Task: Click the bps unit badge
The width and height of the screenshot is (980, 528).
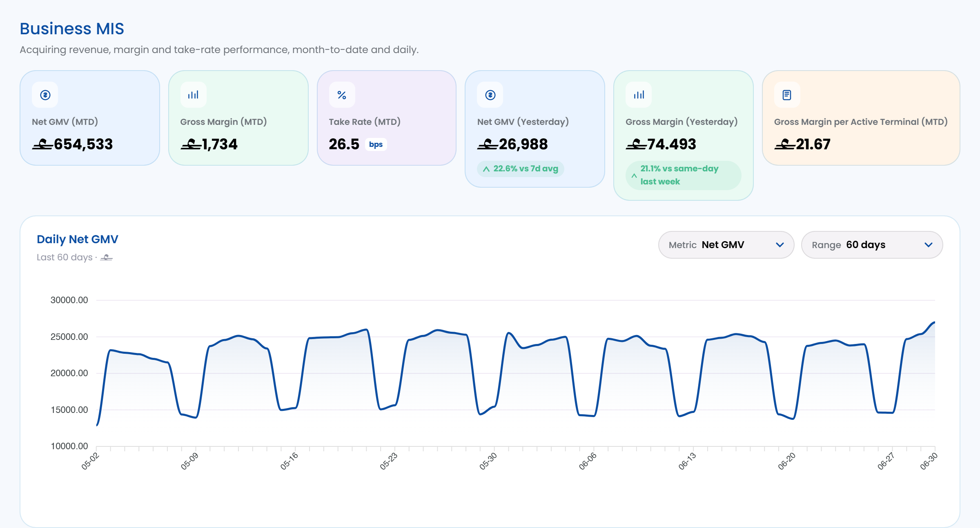Action: [376, 144]
